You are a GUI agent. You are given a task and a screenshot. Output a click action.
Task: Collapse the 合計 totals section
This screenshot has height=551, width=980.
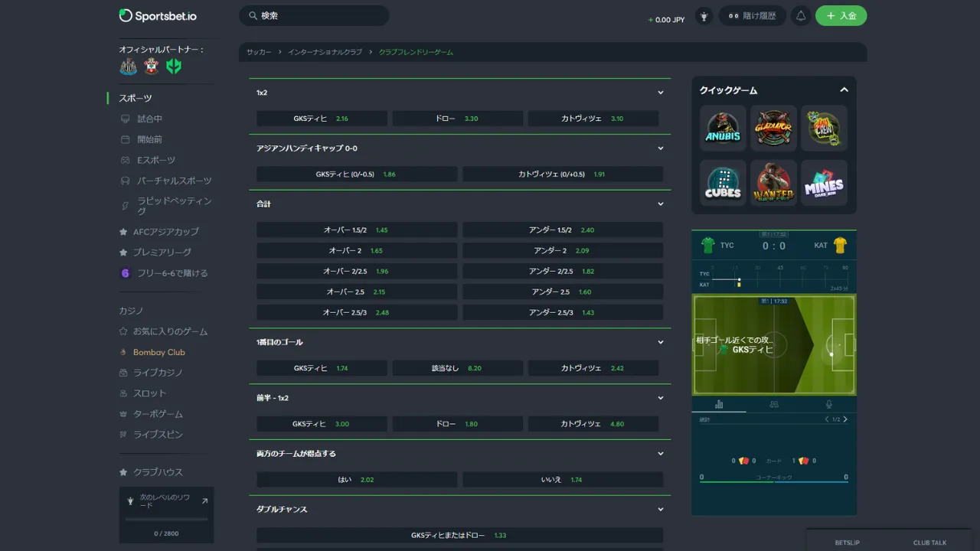click(660, 204)
